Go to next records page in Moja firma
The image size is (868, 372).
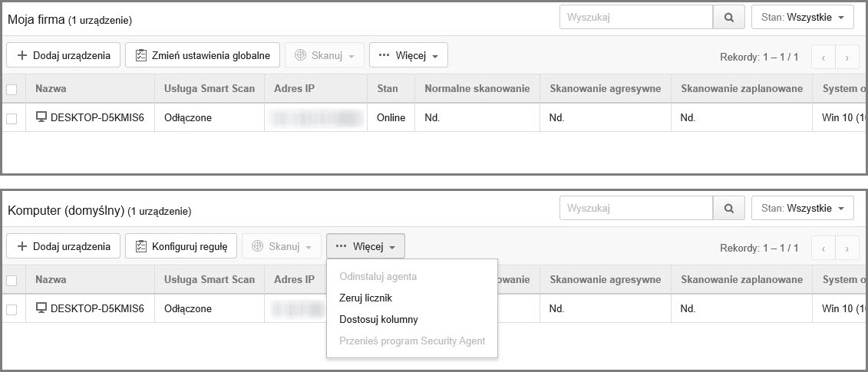[847, 57]
